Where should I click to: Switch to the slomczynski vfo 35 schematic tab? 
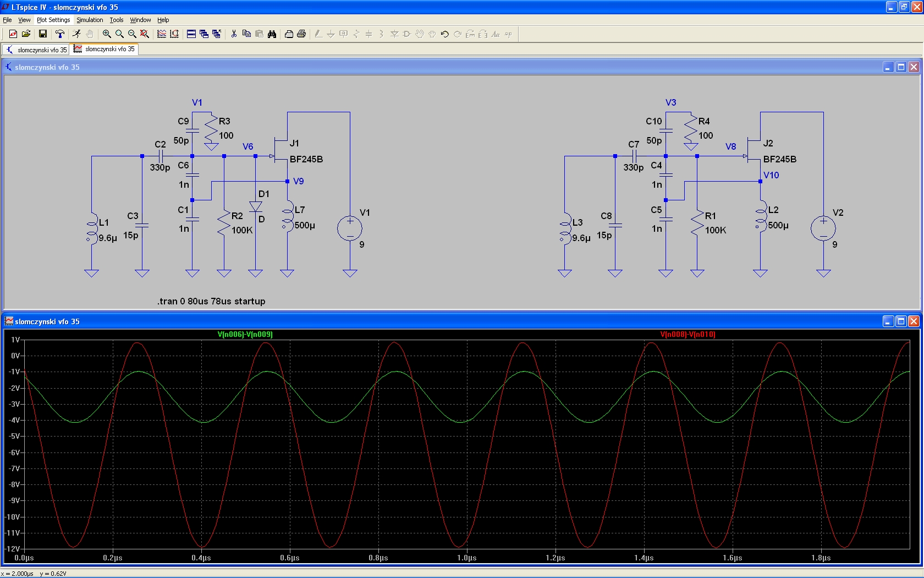coord(37,50)
